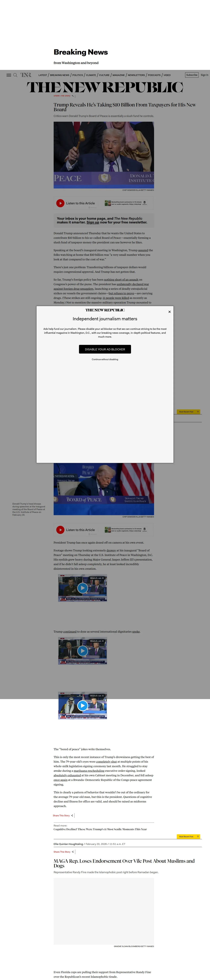Follow 'absolutely exhausted' link
210x980 pixels.
pos(67,775)
